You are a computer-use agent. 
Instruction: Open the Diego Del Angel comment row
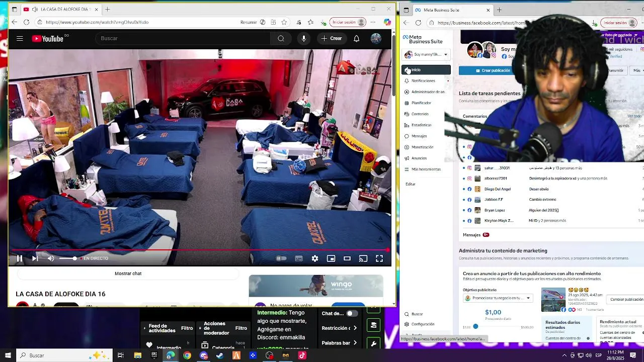coord(552,189)
